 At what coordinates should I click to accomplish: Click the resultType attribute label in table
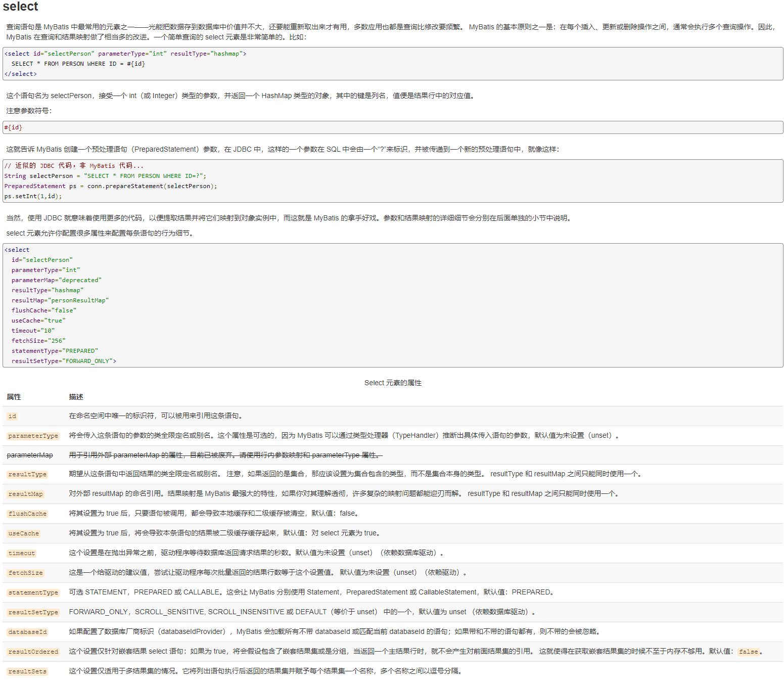(27, 474)
